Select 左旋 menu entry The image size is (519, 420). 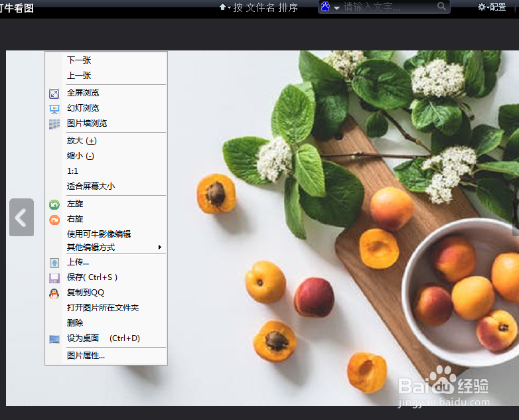tap(106, 204)
